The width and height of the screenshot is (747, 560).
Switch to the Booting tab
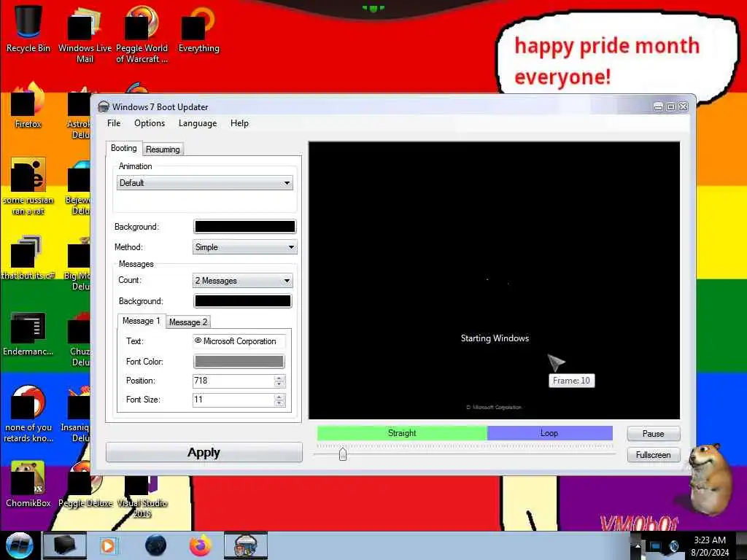(x=124, y=148)
